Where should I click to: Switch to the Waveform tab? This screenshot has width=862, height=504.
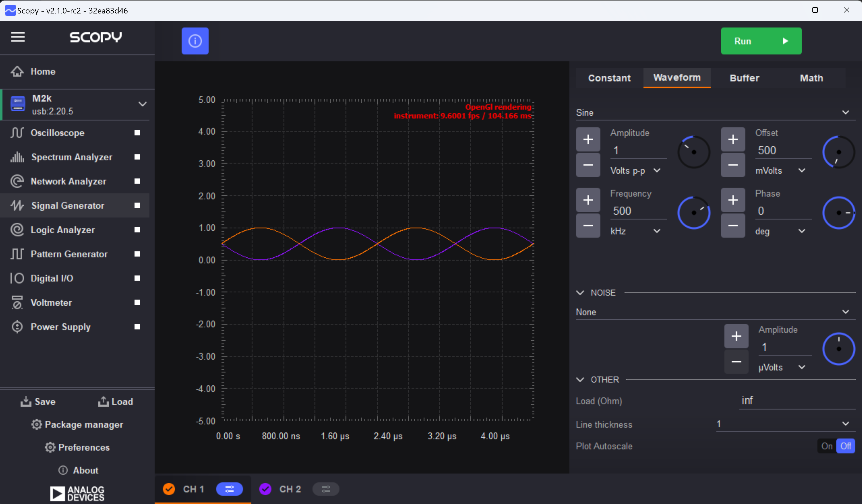[677, 78]
